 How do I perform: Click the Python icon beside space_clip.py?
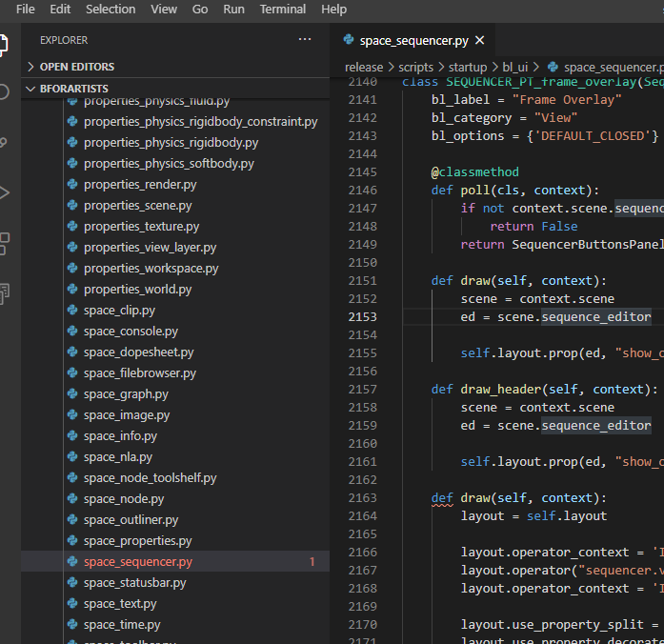pos(72,310)
